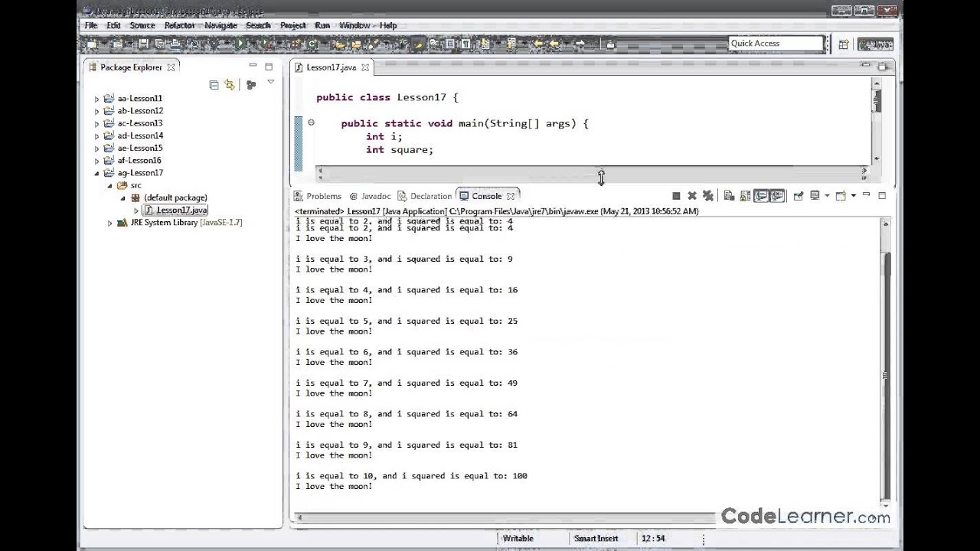Open the Run menu
Viewport: 980px width, 551px height.
pos(322,25)
